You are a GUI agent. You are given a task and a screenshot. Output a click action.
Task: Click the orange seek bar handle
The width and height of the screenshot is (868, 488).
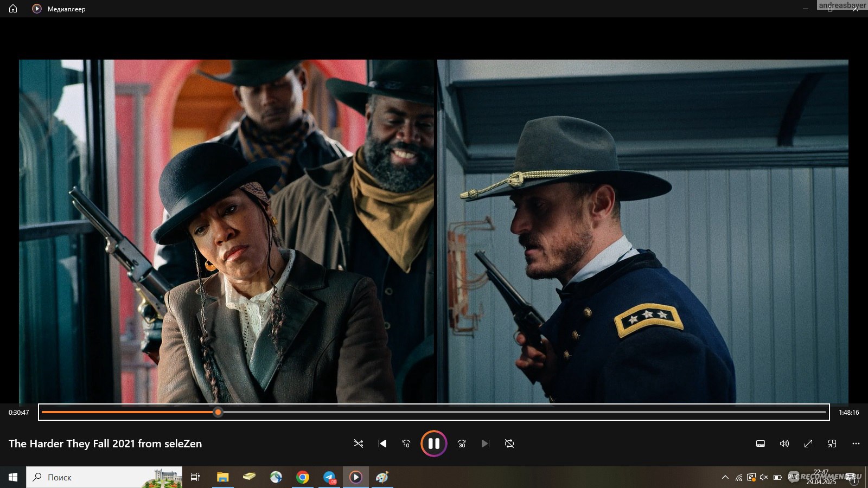tap(218, 412)
